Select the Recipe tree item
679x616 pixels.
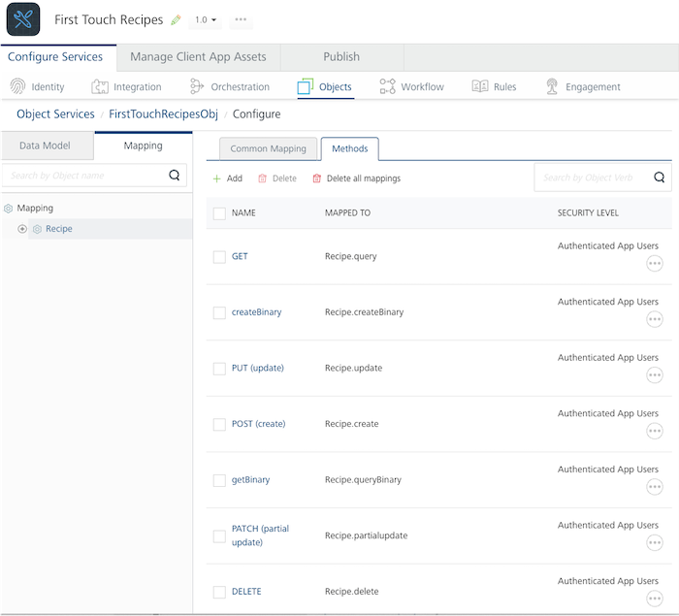tap(59, 229)
